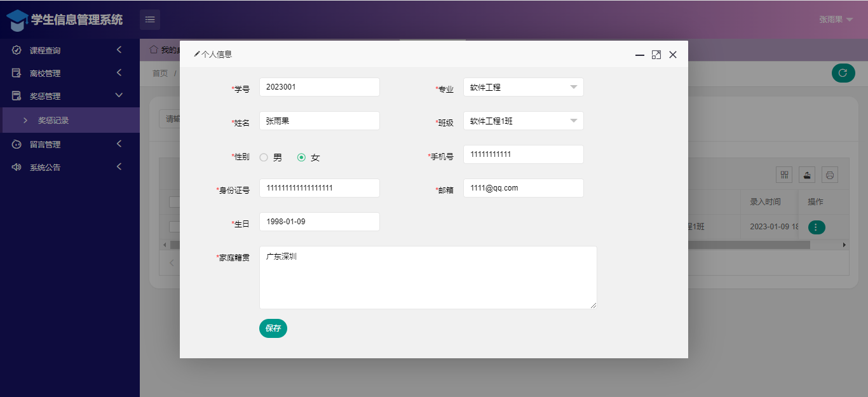Click the 手机号 input field

[x=524, y=154]
